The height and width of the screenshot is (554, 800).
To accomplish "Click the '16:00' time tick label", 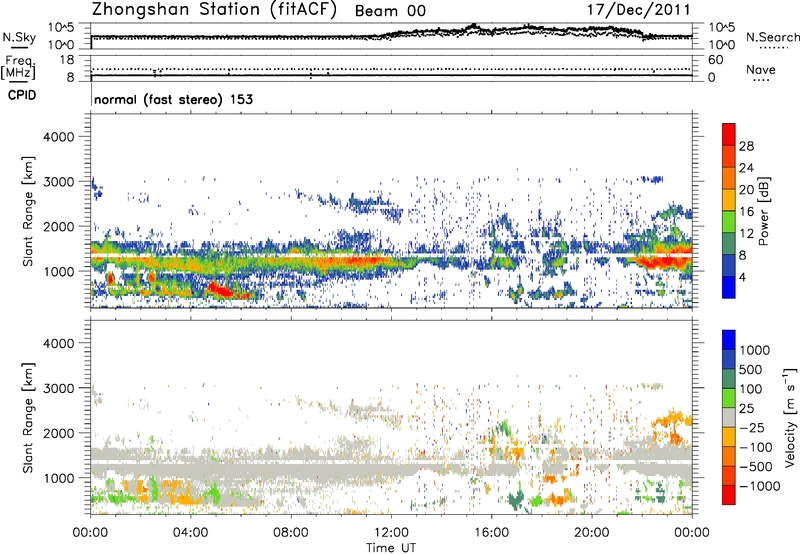I will tap(491, 533).
